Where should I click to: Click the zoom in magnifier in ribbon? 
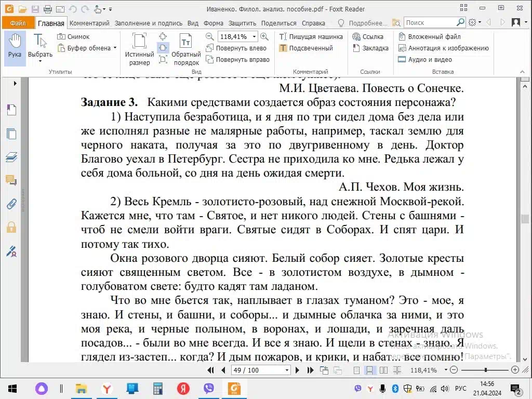coord(264,36)
